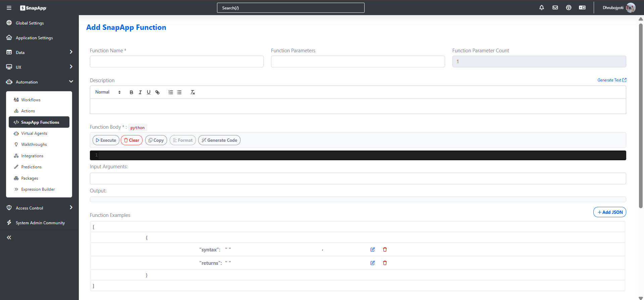The width and height of the screenshot is (644, 300).
Task: Focus the Function Name field
Action: coord(177,62)
